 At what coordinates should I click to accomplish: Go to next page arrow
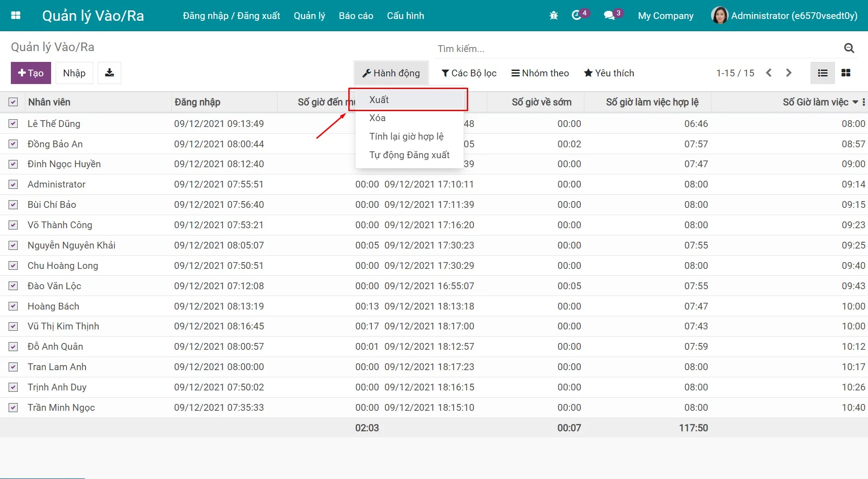pos(789,73)
